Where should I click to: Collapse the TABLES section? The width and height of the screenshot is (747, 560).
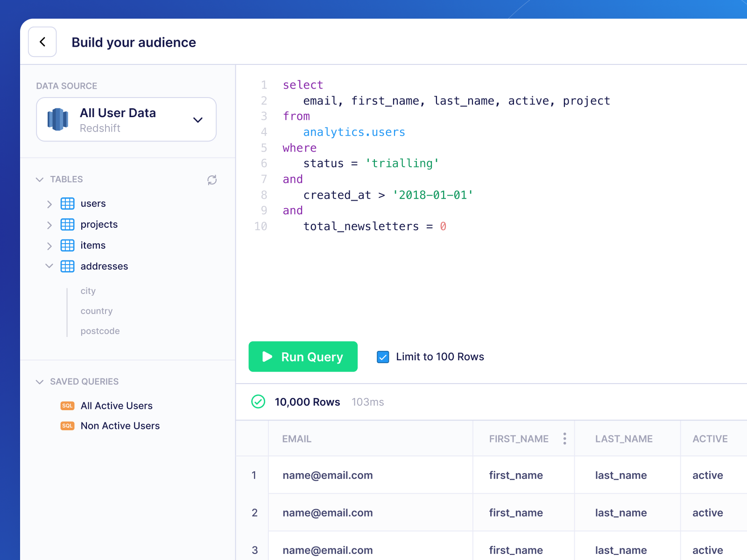click(40, 179)
